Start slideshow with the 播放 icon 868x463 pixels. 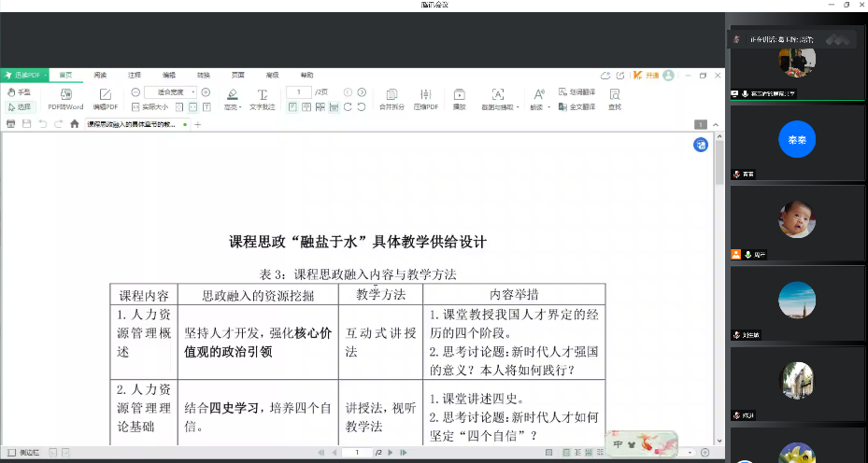pyautogui.click(x=460, y=97)
